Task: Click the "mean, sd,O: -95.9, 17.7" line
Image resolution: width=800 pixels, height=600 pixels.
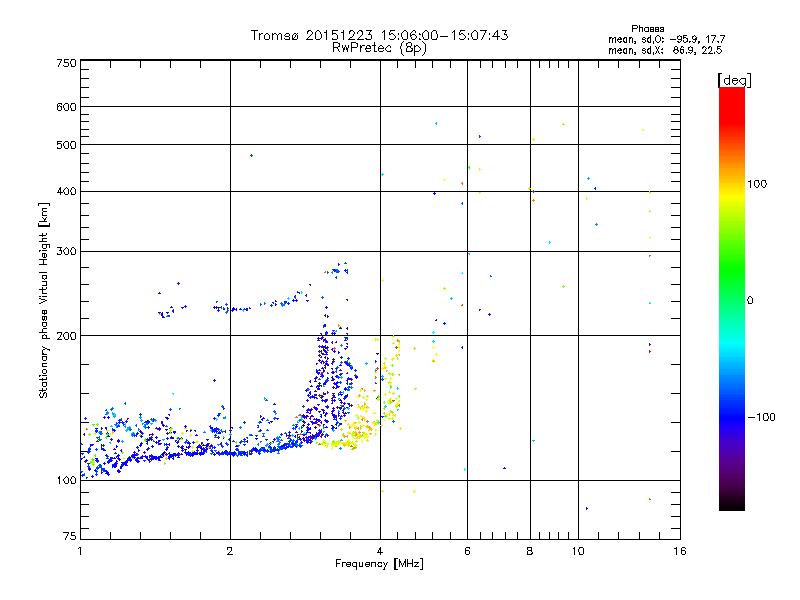Action: (666, 39)
